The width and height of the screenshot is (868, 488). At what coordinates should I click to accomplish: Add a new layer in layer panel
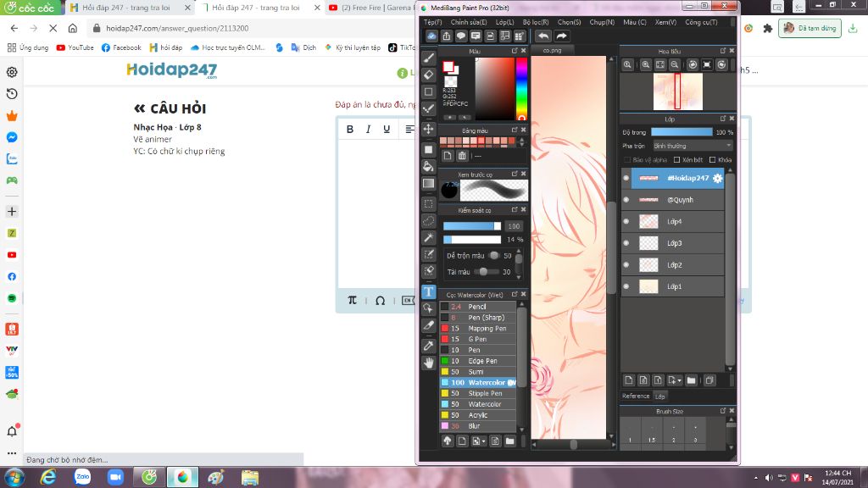[628, 380]
